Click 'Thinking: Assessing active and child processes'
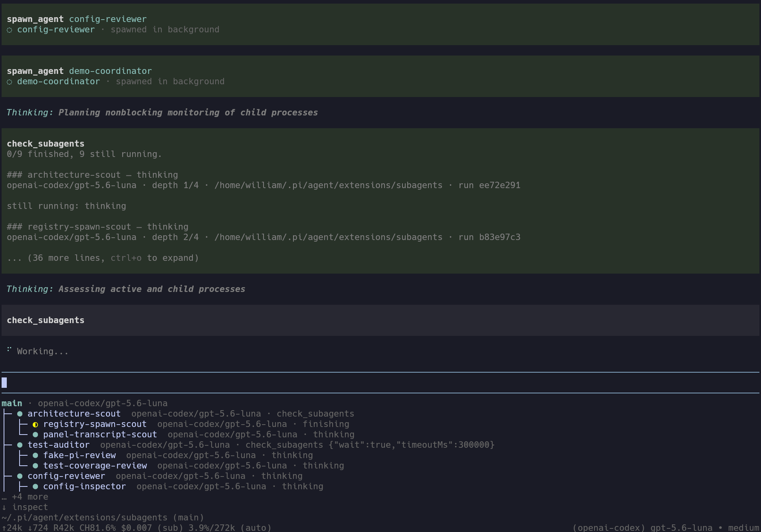This screenshot has width=761, height=532. click(126, 289)
